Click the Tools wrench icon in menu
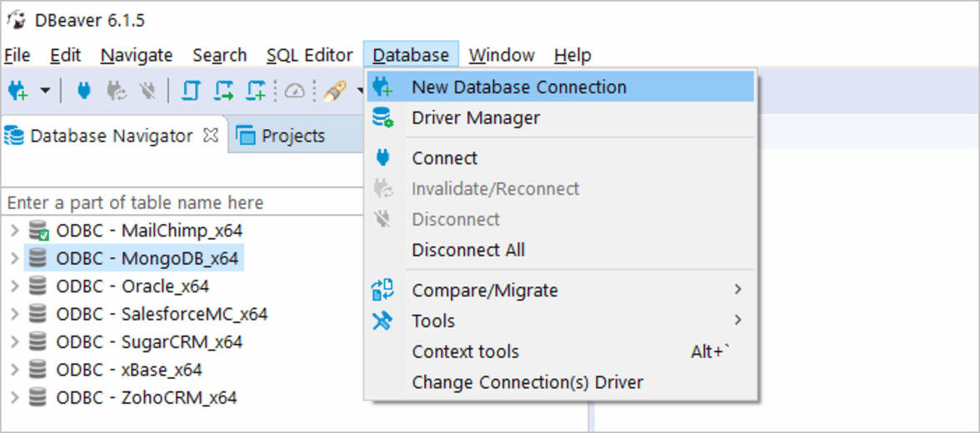 (x=382, y=321)
